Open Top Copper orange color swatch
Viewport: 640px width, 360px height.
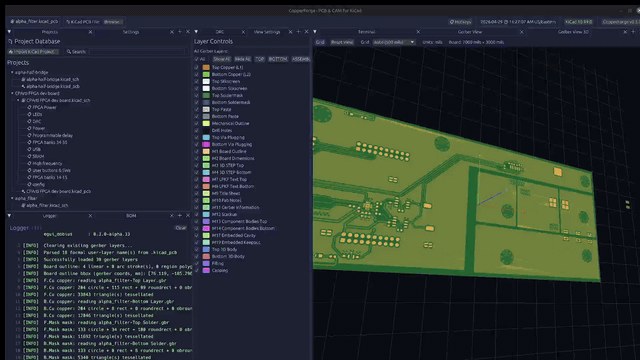pyautogui.click(x=206, y=67)
